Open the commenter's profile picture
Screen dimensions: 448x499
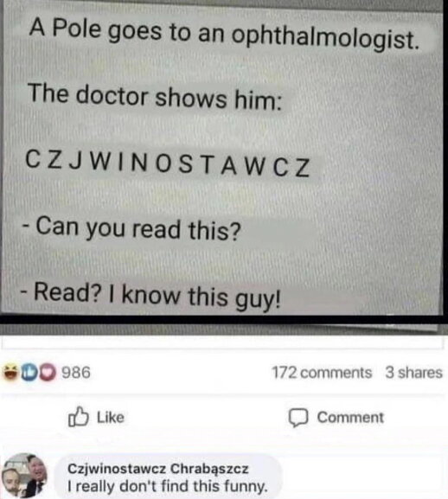coord(24,476)
